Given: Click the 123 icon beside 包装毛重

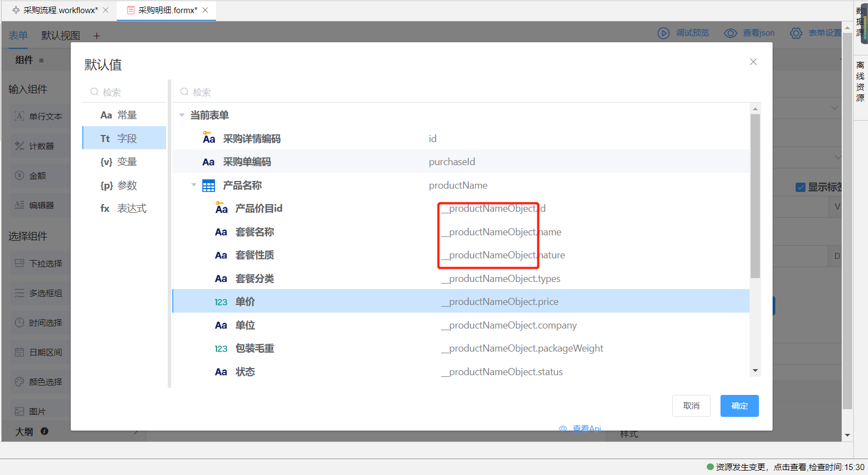Looking at the screenshot, I should pyautogui.click(x=220, y=349).
